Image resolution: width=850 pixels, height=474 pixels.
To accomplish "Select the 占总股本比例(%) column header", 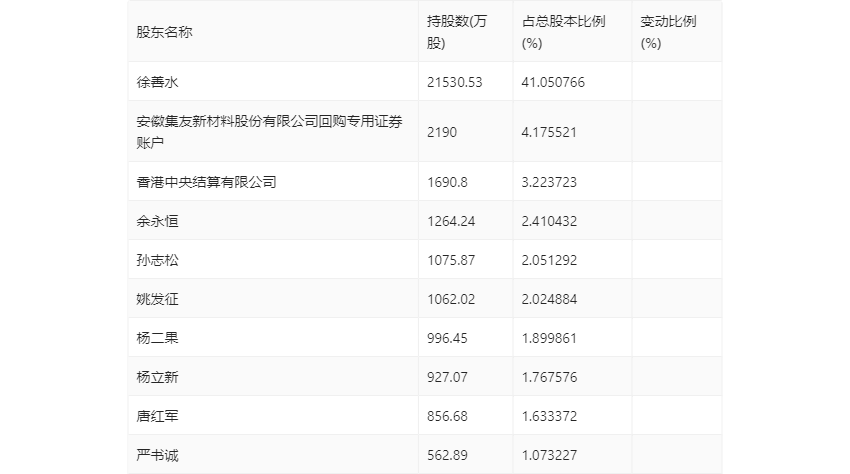I will [563, 32].
